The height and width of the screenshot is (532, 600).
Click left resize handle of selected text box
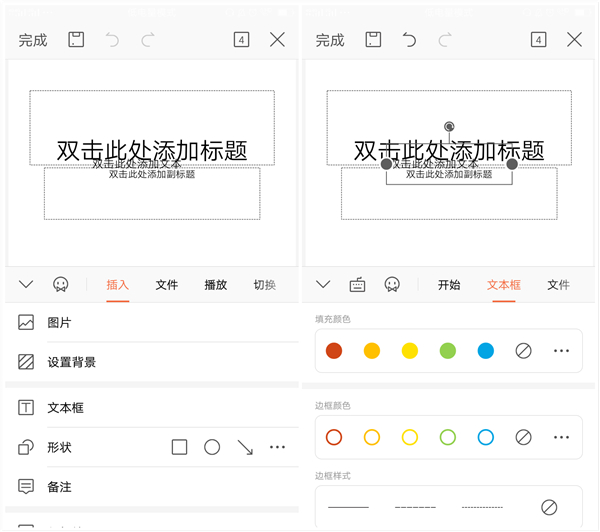[386, 164]
